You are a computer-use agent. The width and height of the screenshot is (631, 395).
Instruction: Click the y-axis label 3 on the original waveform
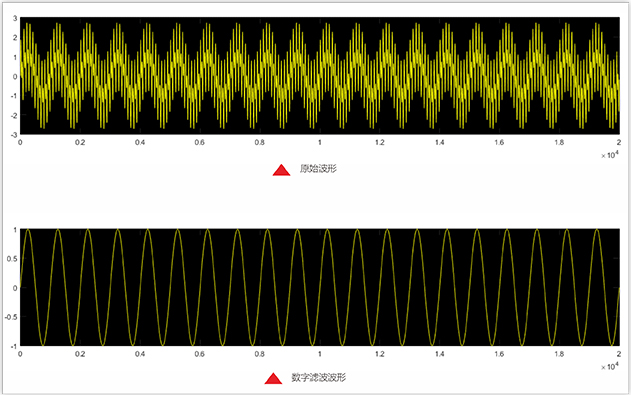15,19
